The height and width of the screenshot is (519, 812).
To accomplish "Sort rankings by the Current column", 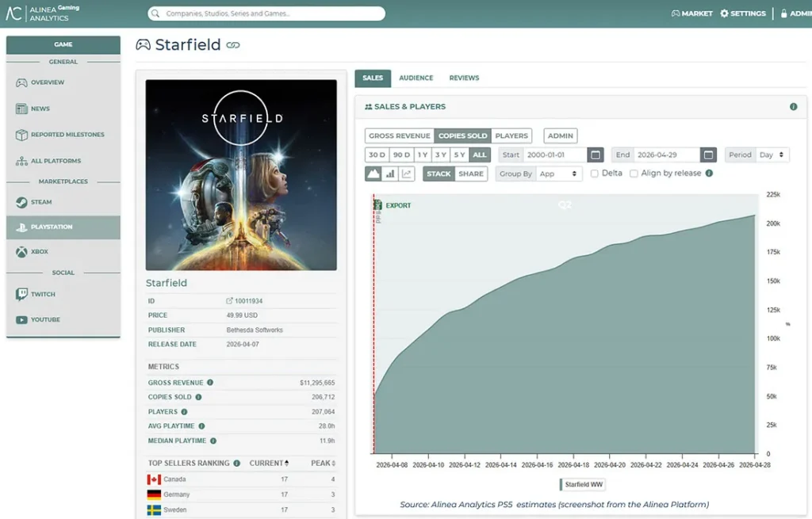I will (269, 463).
